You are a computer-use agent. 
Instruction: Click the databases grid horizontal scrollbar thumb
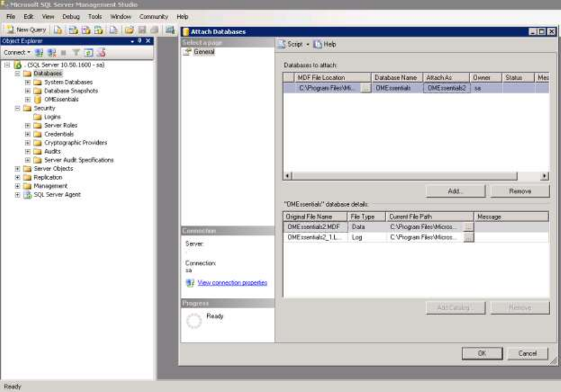(405, 176)
